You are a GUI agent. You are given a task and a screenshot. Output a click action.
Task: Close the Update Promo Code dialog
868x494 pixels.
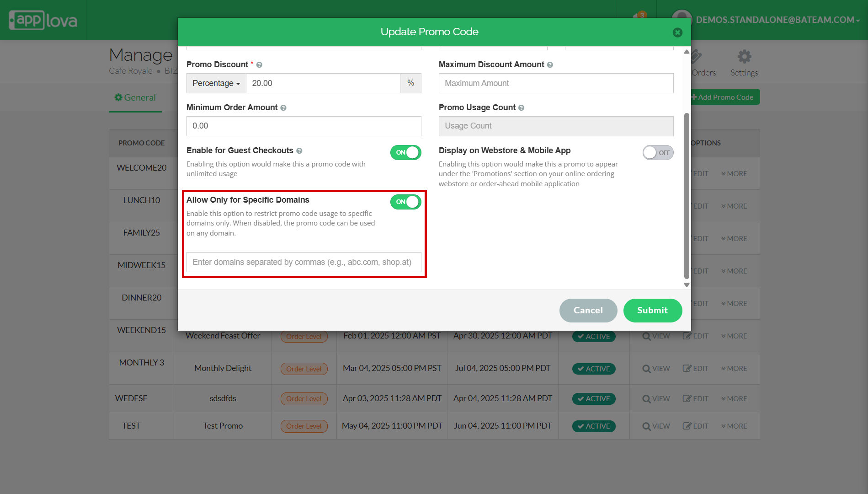tap(677, 32)
